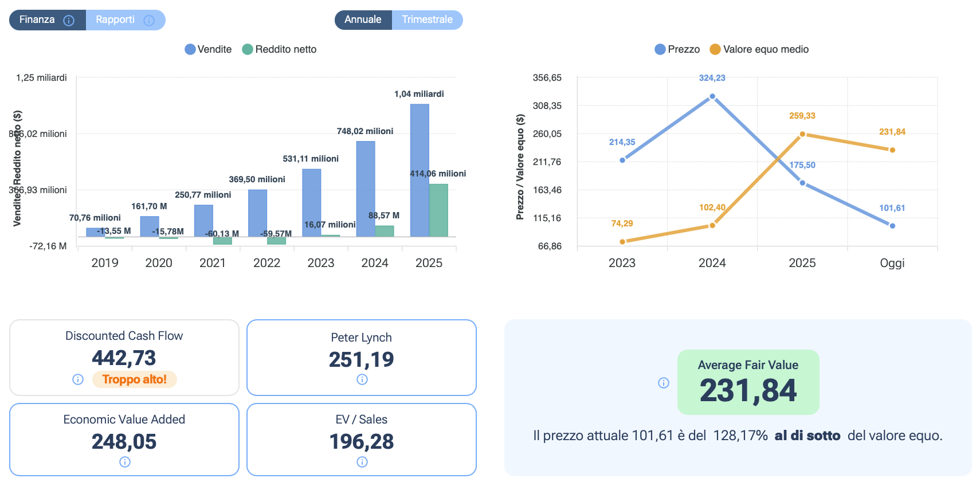Click the Average Fair Value green box

[x=748, y=382]
